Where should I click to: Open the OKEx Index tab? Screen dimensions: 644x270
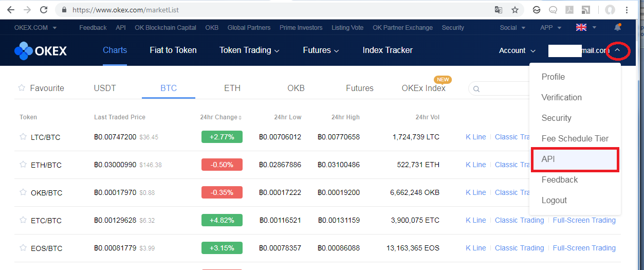pyautogui.click(x=424, y=88)
